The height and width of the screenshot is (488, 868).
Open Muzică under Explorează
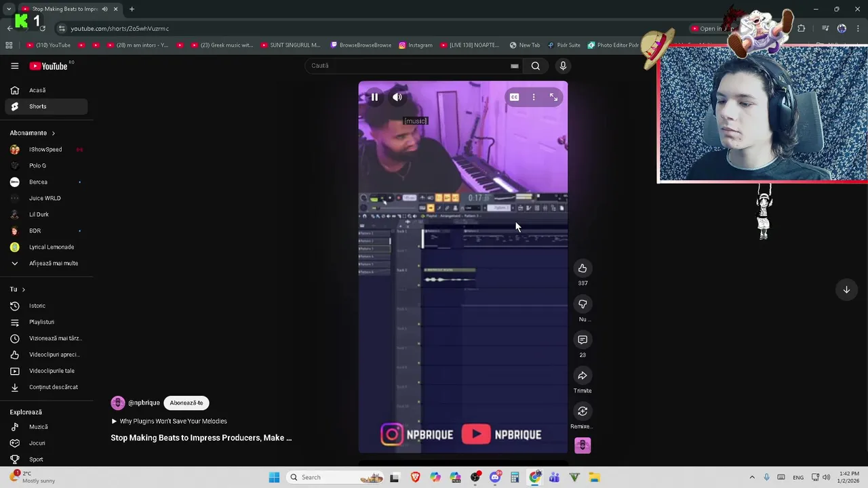[46, 427]
